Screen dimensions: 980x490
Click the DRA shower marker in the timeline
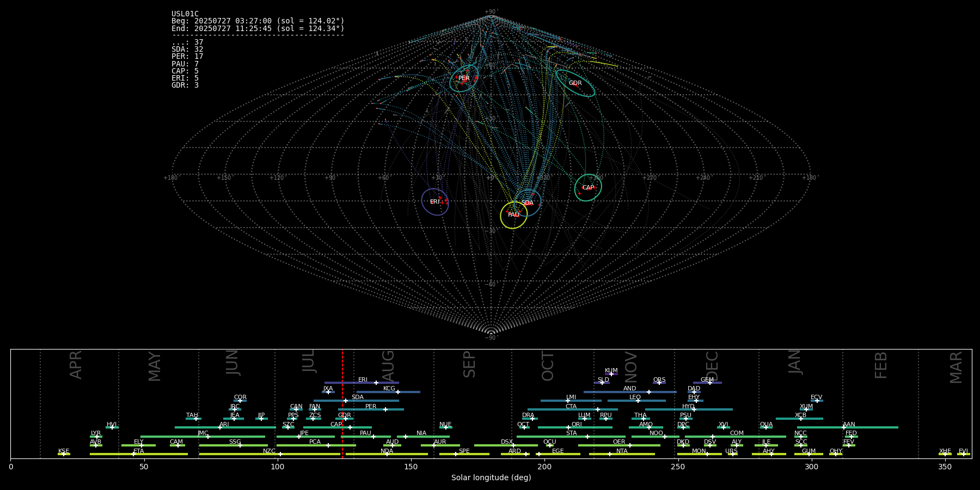(532, 419)
